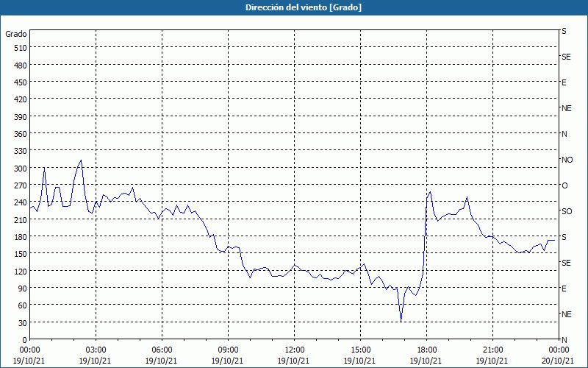Viewport: 588px width, 368px height.
Task: Select the 210 degree tick label
Action: pyautogui.click(x=21, y=219)
